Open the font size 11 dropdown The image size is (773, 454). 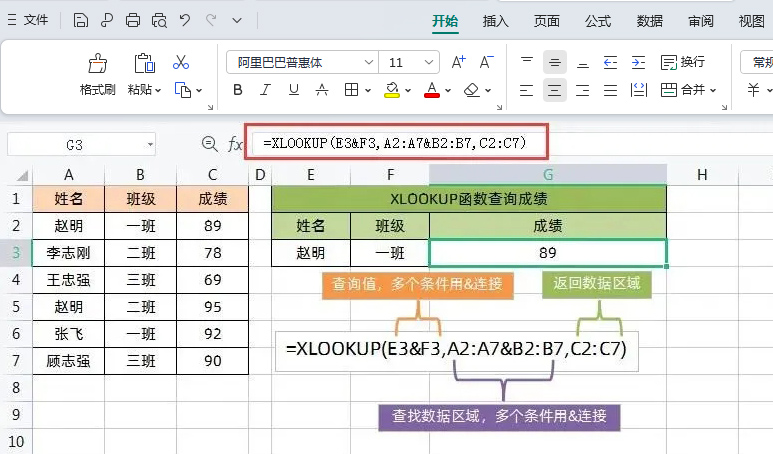pyautogui.click(x=428, y=62)
